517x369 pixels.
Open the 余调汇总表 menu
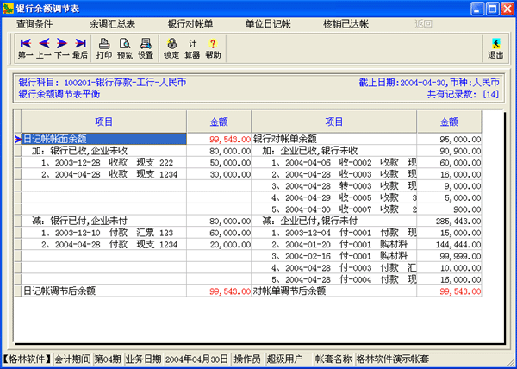coord(112,24)
